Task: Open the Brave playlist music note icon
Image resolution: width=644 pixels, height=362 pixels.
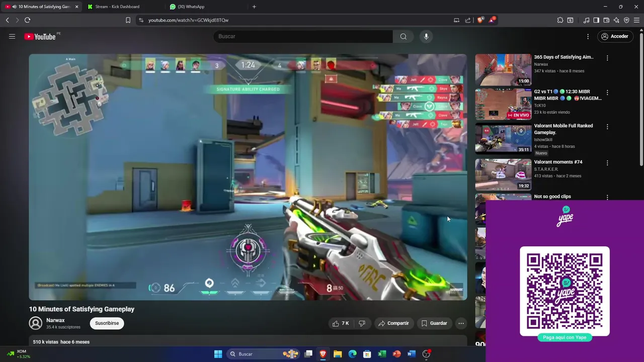Action: pos(586,20)
